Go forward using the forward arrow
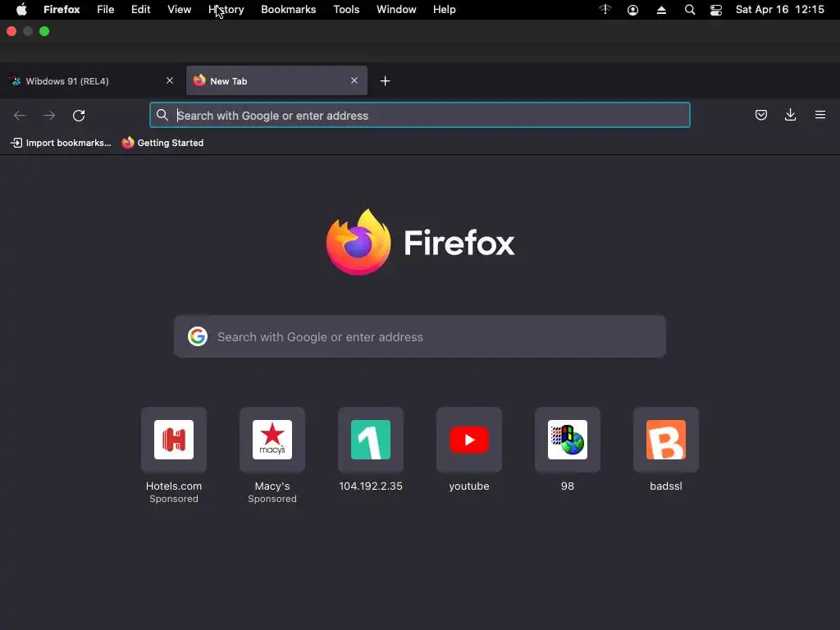Image resolution: width=840 pixels, height=630 pixels. coord(49,115)
